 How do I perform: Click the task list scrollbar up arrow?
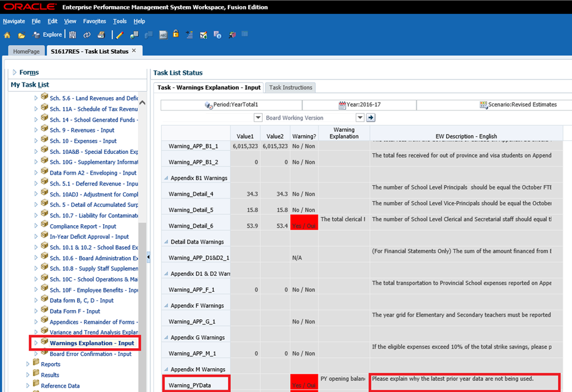click(x=142, y=103)
